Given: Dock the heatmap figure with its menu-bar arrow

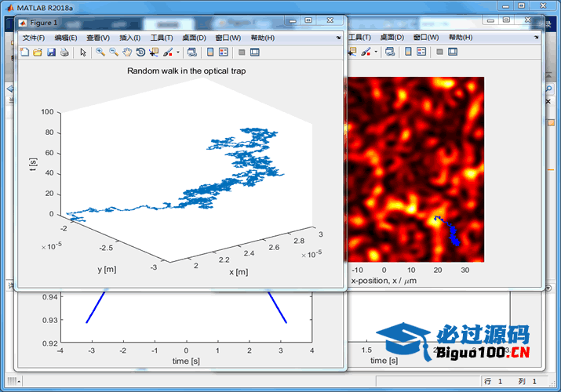Looking at the screenshot, I should pos(537,37).
